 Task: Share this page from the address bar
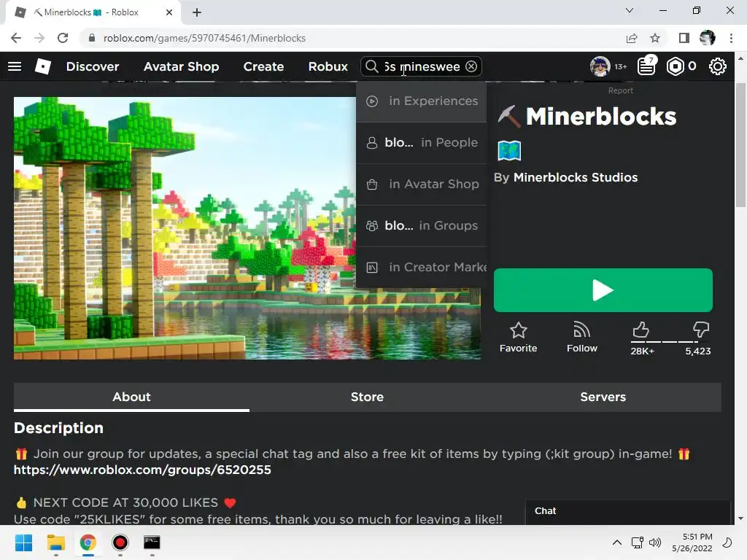[x=632, y=38]
